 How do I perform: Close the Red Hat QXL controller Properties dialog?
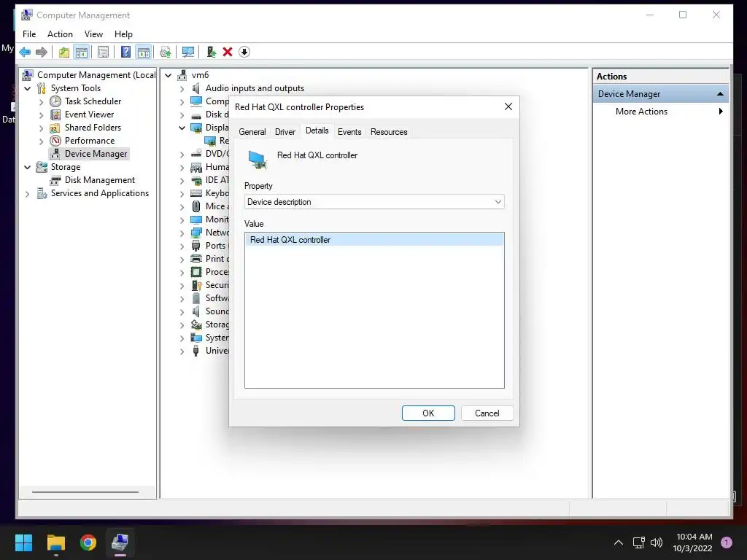coord(508,106)
